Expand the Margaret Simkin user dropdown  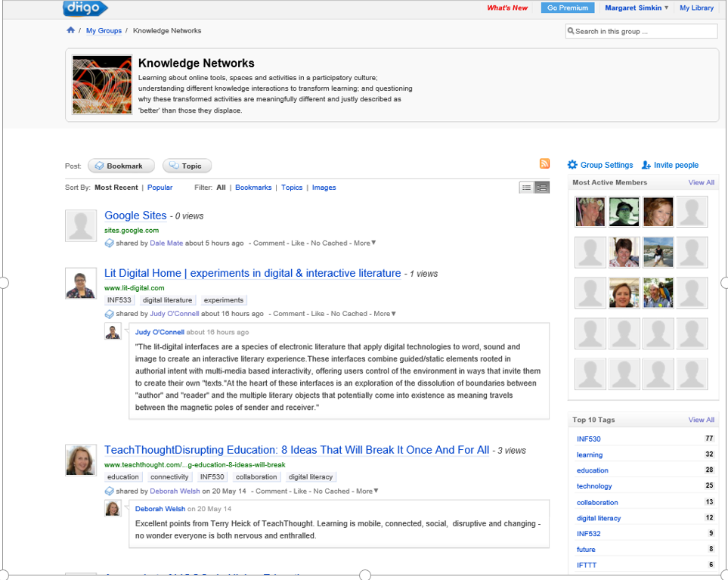[637, 8]
